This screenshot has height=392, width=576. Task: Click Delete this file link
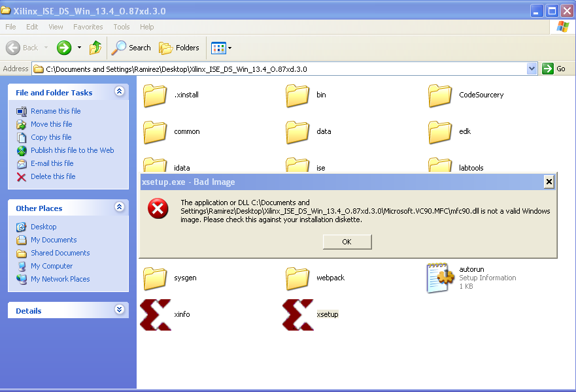click(53, 176)
